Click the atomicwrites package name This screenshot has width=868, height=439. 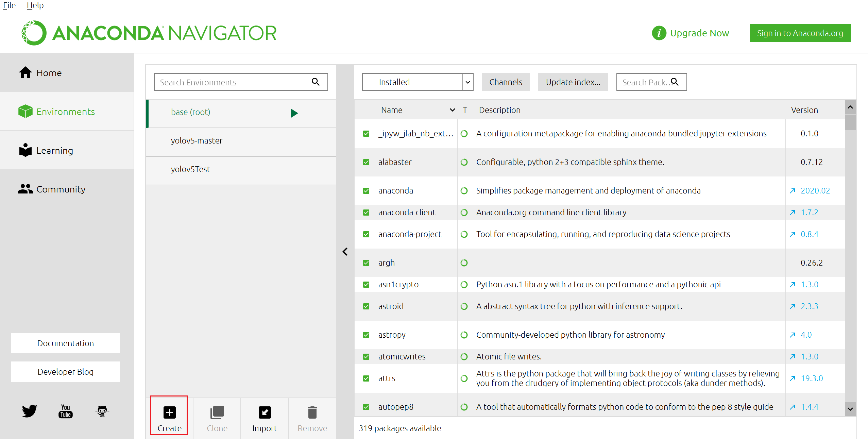(402, 357)
